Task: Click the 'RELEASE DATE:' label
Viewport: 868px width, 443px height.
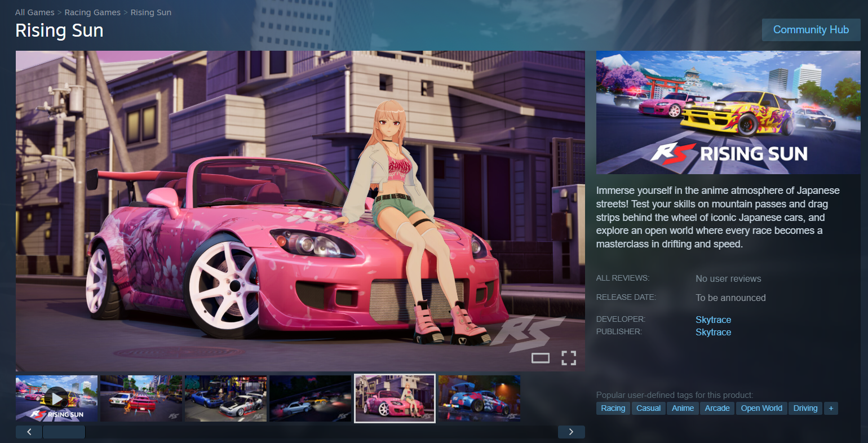Action: [626, 297]
